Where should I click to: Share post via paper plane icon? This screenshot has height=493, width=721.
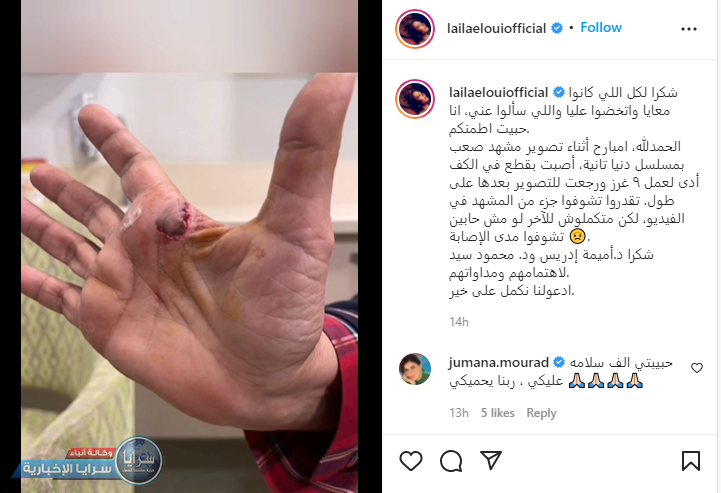[x=491, y=460]
